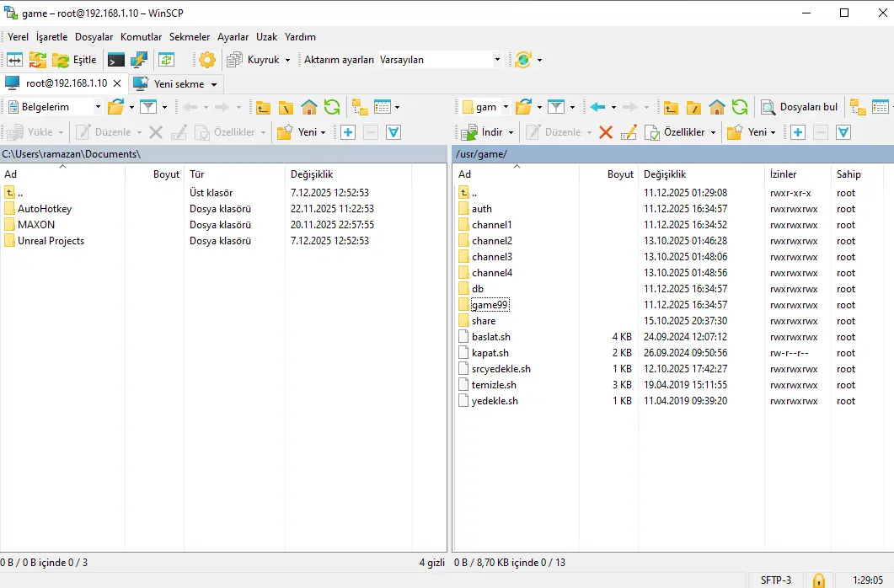Viewport: 894px width, 588px height.
Task: Open the Komutlar menu
Action: click(x=141, y=37)
